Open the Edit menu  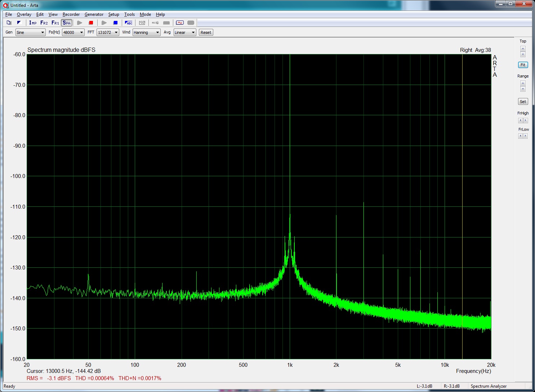click(40, 14)
